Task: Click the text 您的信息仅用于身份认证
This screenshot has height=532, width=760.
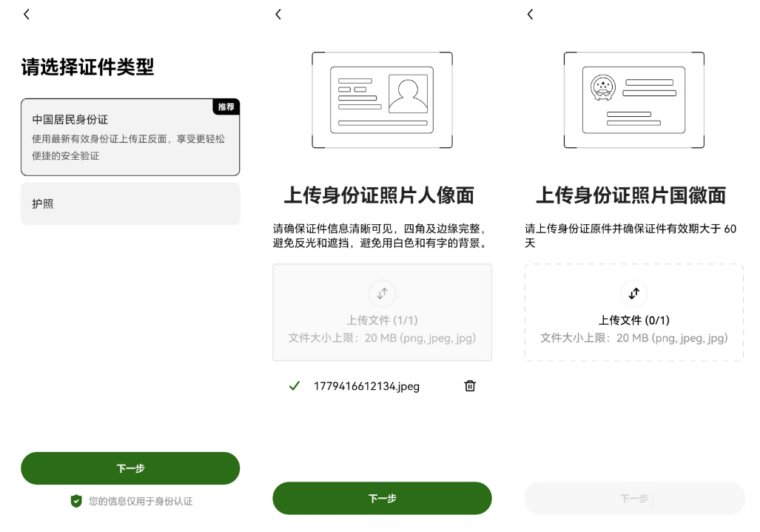Action: click(141, 502)
